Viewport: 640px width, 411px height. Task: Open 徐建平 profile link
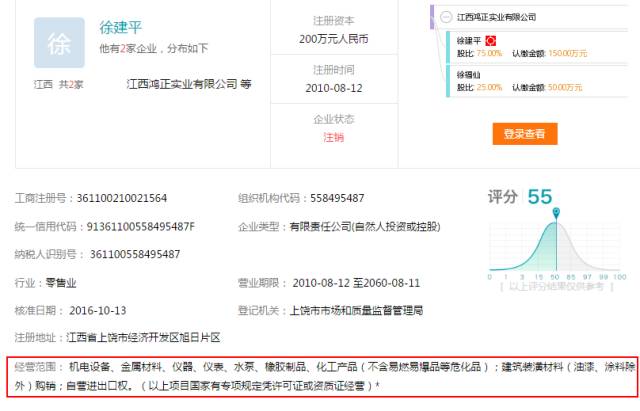tap(120, 27)
